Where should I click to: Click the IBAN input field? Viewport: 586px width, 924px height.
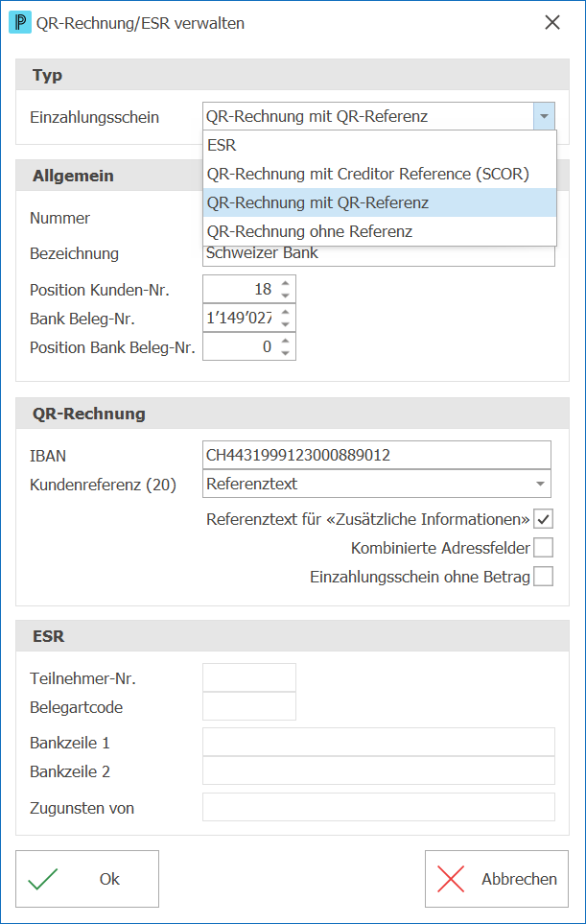(377, 455)
